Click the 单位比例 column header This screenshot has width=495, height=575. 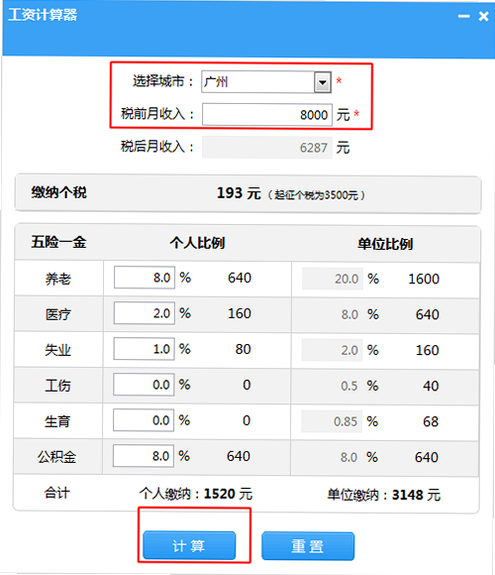click(x=385, y=244)
